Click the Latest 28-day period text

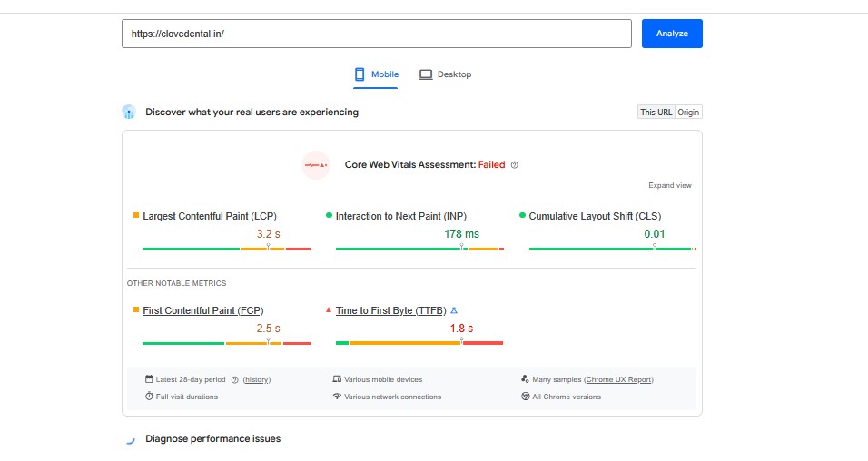click(x=191, y=379)
